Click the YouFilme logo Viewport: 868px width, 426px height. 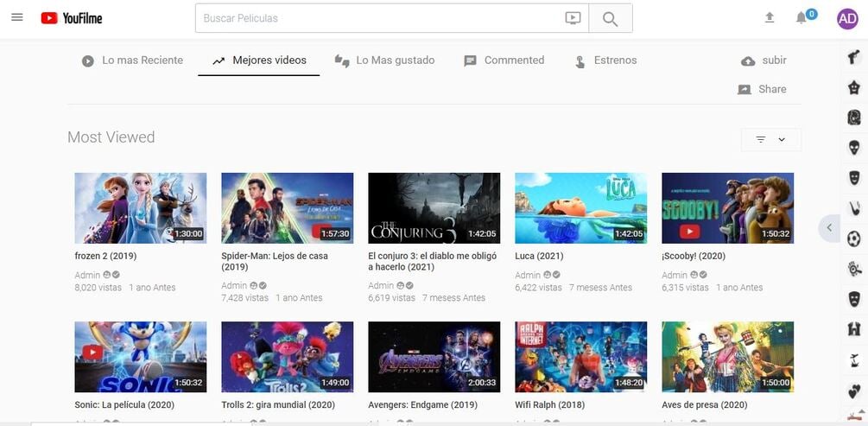click(72, 18)
